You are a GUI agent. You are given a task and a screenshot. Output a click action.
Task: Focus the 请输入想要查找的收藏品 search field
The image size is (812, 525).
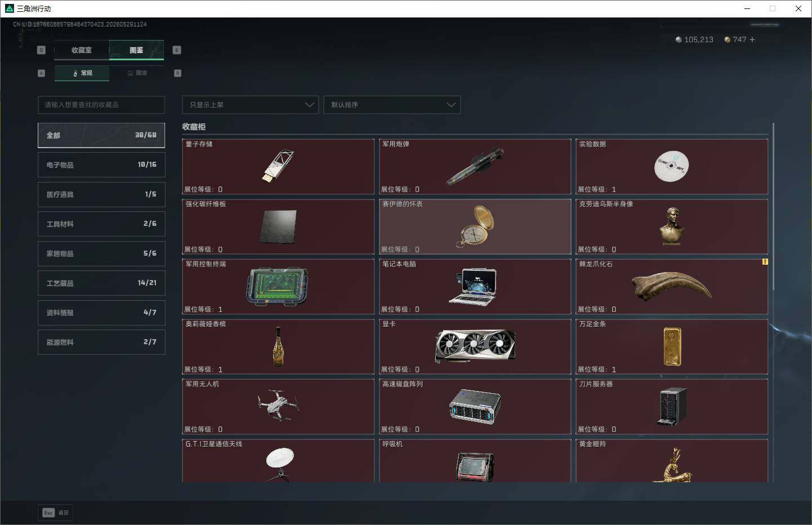point(101,105)
